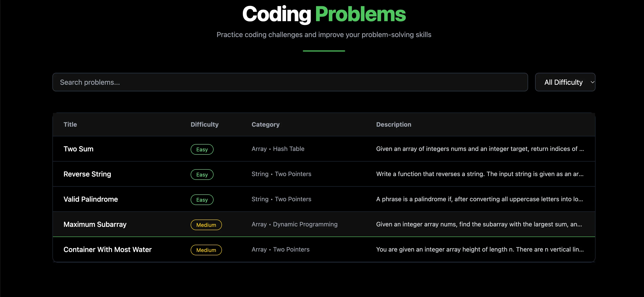Viewport: 644px width, 297px height.
Task: Click the Category column header
Action: [266, 124]
